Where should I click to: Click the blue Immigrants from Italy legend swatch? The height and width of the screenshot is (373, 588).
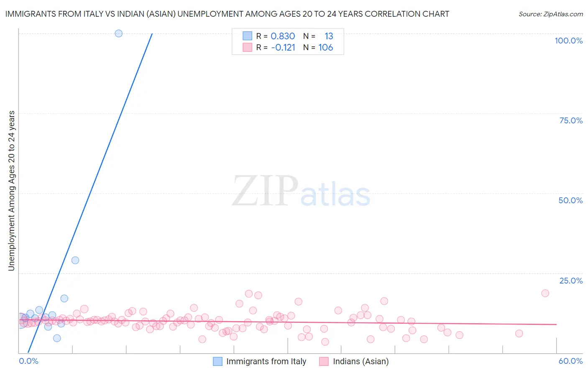(217, 361)
